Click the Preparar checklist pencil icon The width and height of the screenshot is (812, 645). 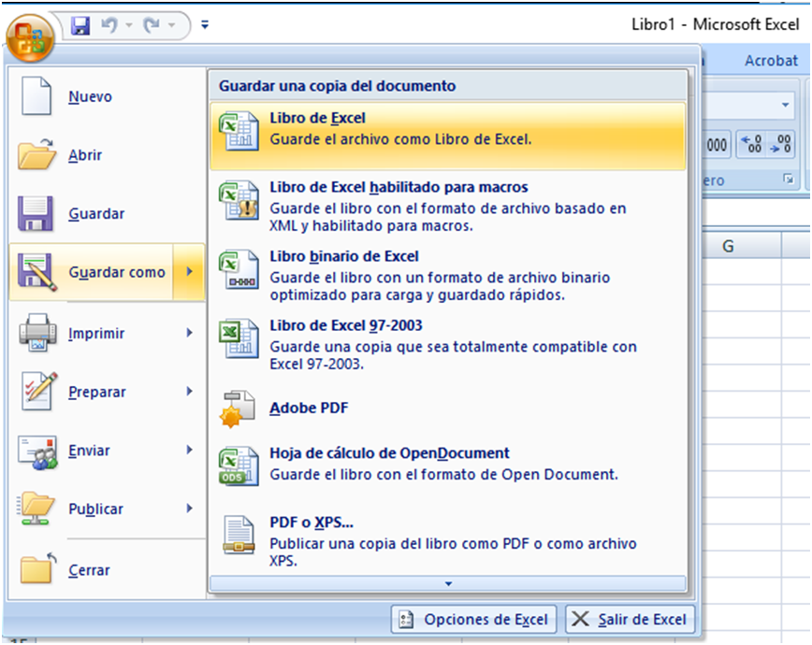(x=38, y=391)
